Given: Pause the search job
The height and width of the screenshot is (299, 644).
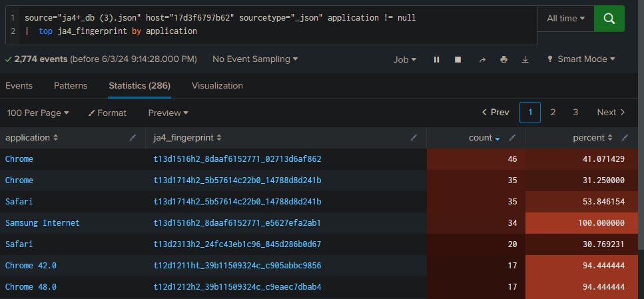Looking at the screenshot, I should tap(437, 59).
